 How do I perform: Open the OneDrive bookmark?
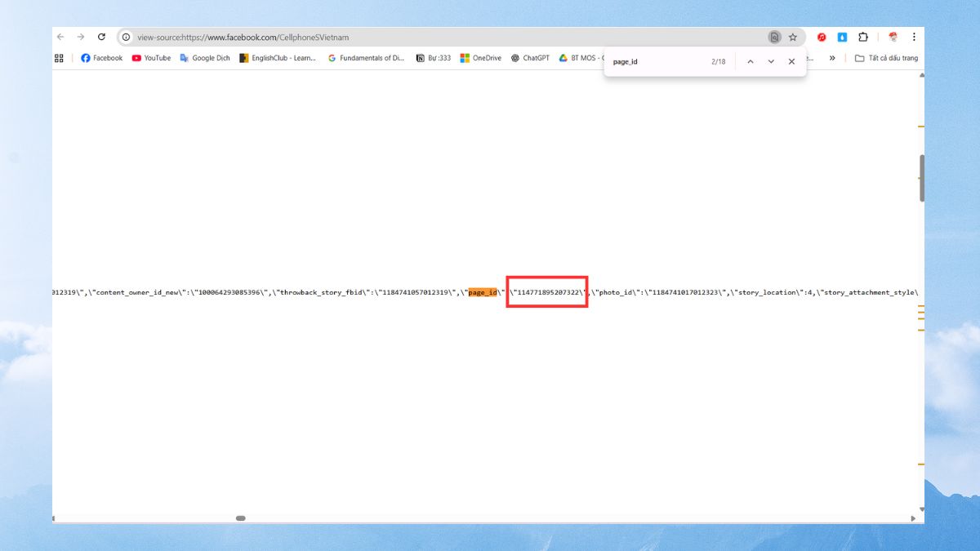coord(481,58)
